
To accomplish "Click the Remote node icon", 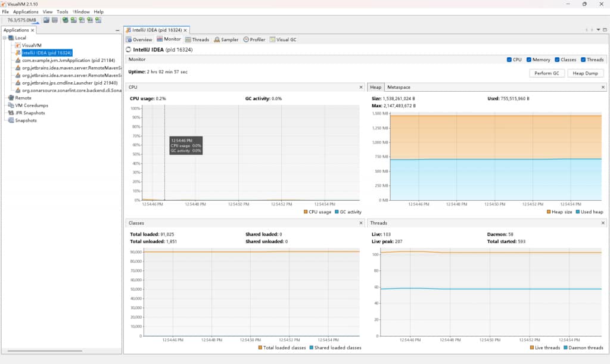I will point(11,98).
